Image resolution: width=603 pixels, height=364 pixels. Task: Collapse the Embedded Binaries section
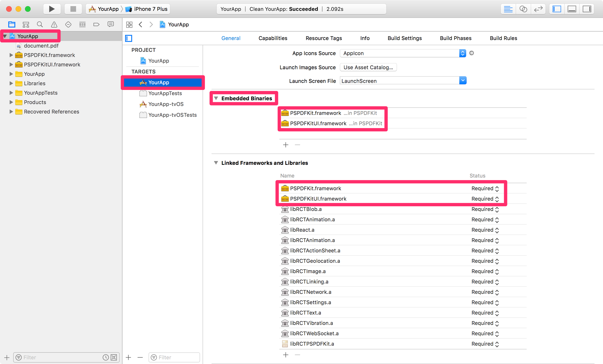(x=216, y=98)
